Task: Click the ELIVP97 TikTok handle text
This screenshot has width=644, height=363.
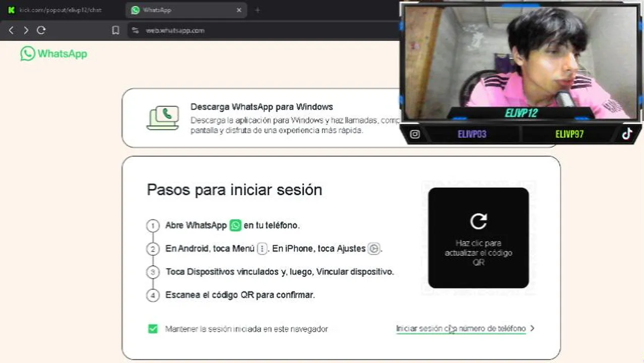Action: [x=569, y=134]
